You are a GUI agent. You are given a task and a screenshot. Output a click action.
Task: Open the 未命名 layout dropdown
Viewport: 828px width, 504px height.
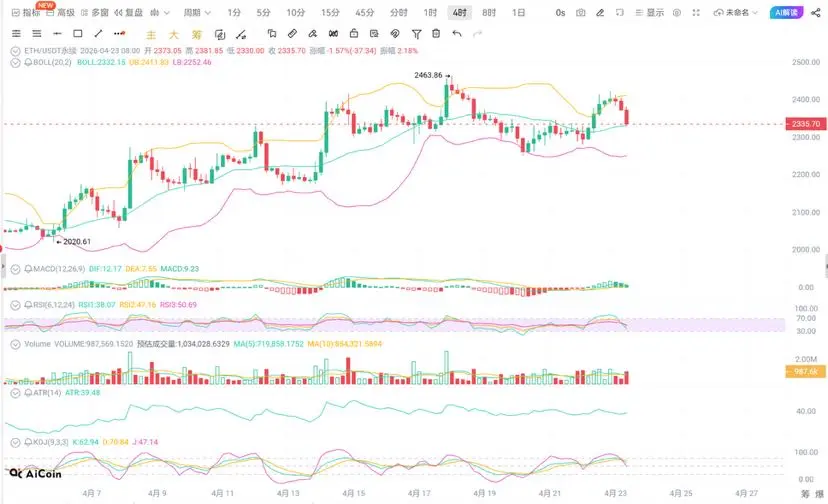(736, 12)
